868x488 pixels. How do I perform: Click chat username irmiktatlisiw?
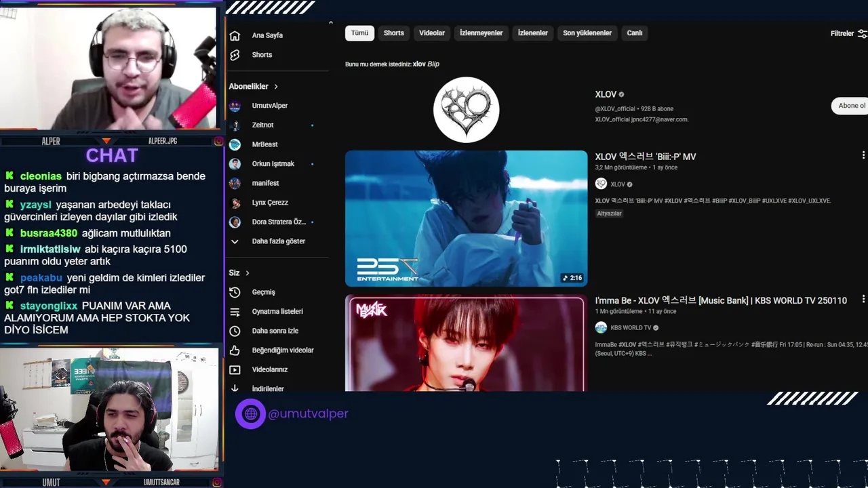tap(50, 249)
